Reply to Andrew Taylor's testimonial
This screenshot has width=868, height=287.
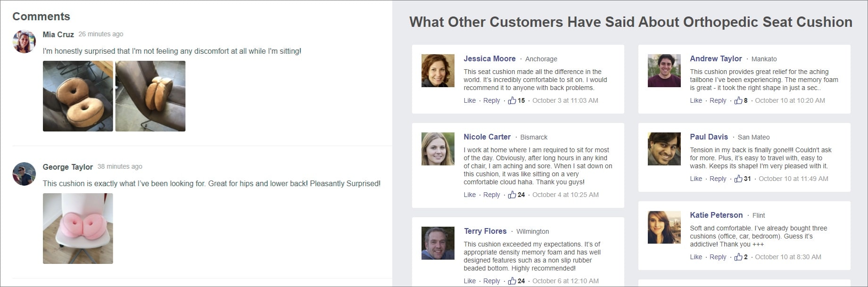[718, 100]
